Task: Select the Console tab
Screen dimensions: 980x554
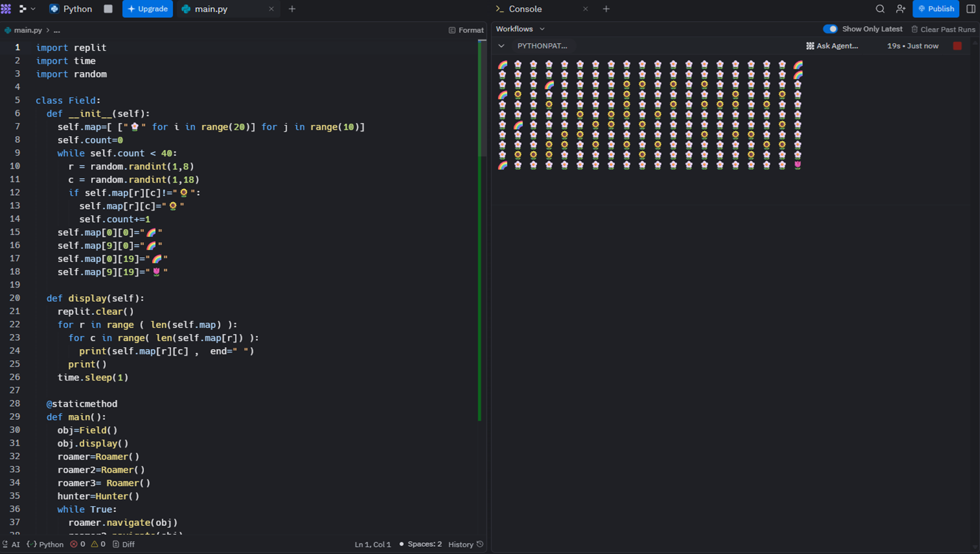Action: [525, 9]
